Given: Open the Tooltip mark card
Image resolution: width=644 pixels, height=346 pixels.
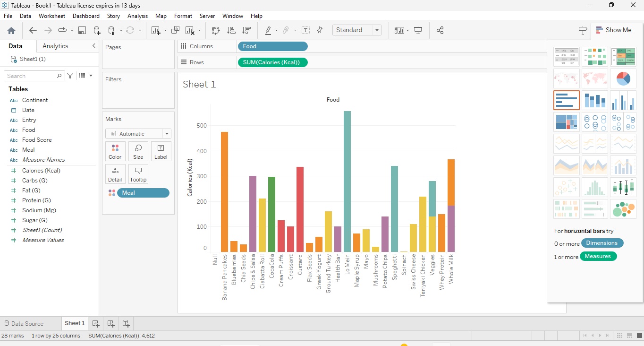Looking at the screenshot, I should [x=138, y=174].
